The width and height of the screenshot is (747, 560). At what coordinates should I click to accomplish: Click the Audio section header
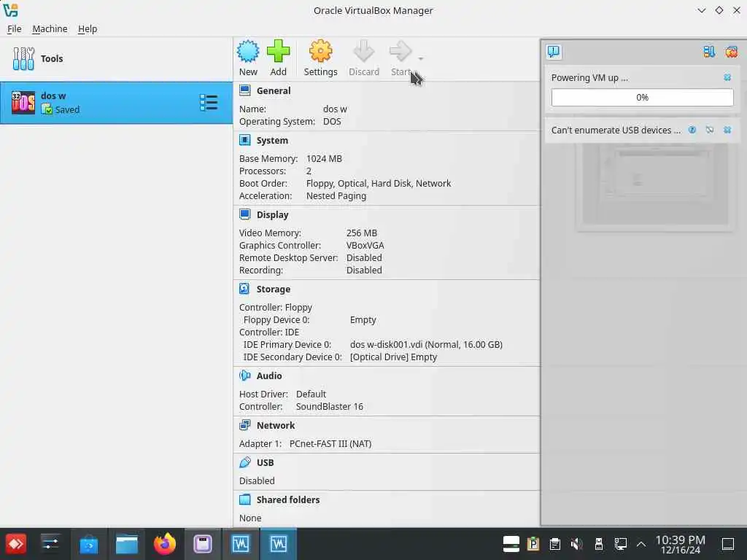(x=269, y=376)
